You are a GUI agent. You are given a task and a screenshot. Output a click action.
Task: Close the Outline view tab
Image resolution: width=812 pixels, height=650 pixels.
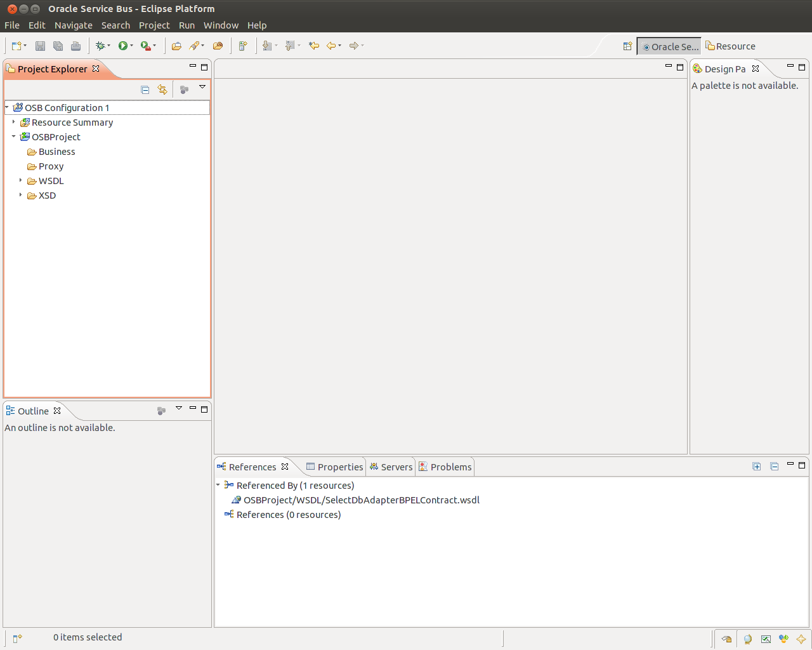(57, 411)
